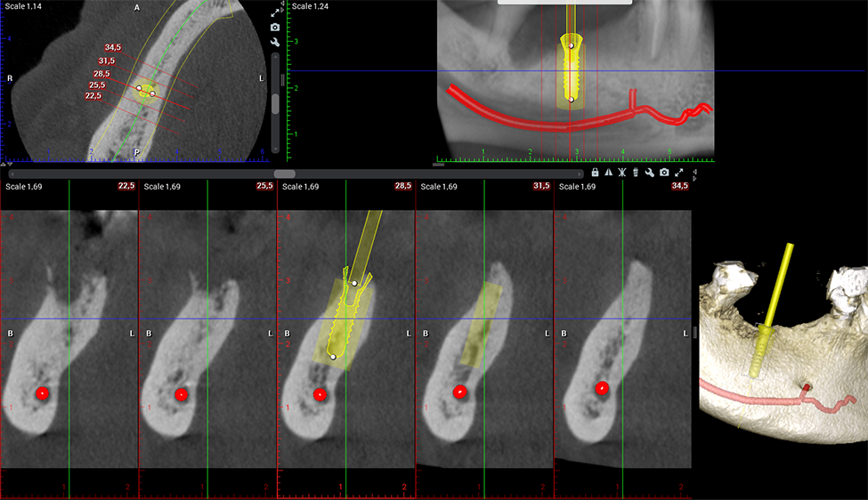Click the 31,5 cross-section panel label
Screen dimensions: 868x500
click(x=541, y=186)
